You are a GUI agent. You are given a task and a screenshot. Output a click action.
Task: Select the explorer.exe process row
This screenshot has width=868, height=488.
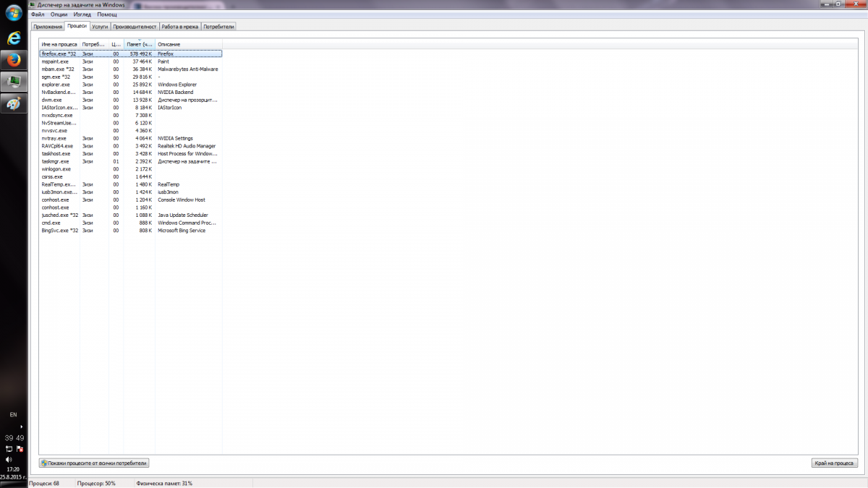point(130,85)
